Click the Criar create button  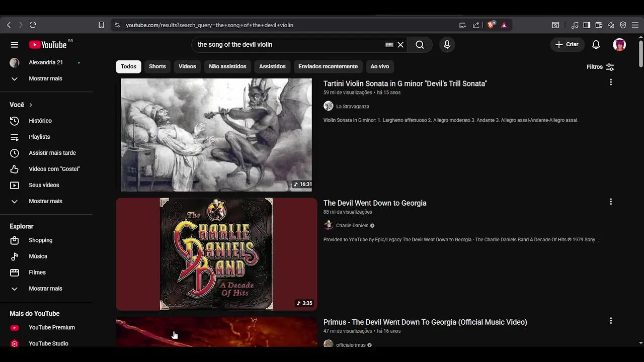[x=567, y=45]
